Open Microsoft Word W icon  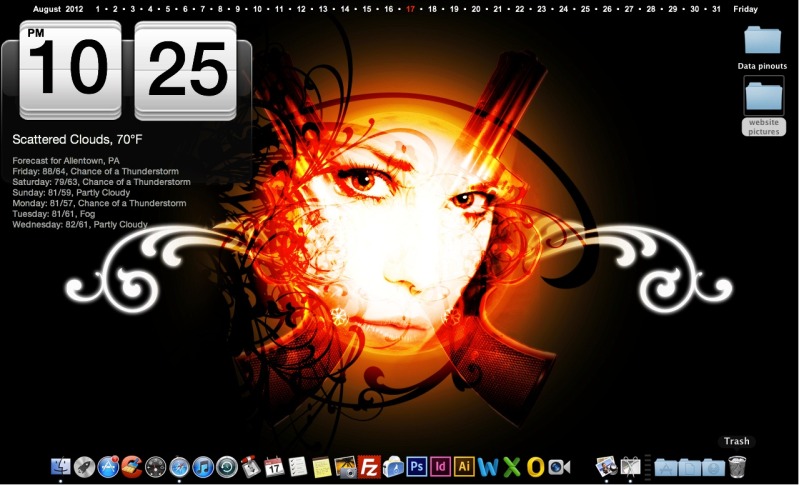click(x=488, y=467)
